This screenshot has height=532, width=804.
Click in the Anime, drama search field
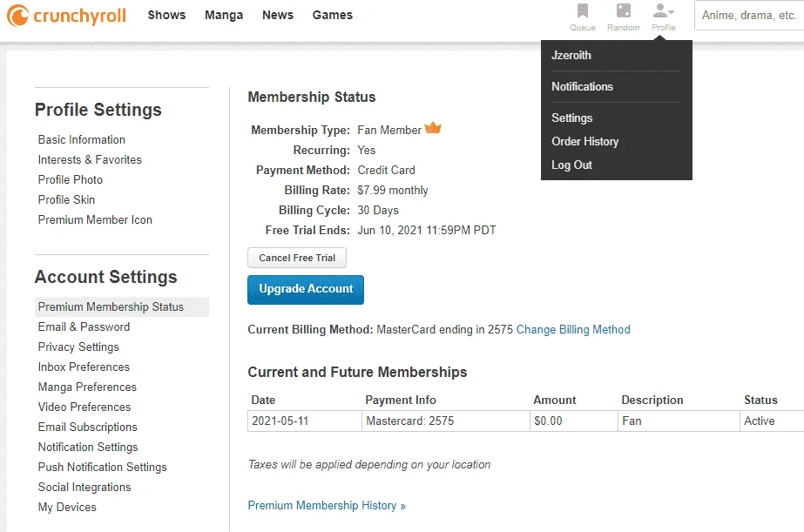[x=749, y=16]
